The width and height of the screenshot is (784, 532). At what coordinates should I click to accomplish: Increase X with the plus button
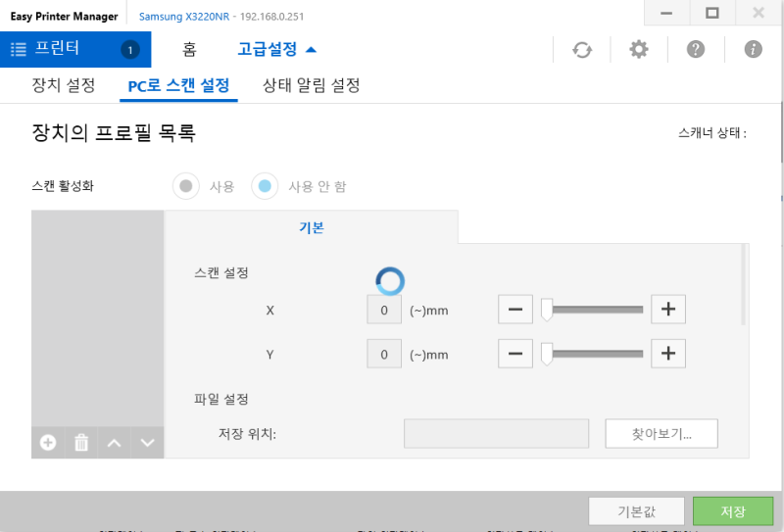click(x=668, y=310)
